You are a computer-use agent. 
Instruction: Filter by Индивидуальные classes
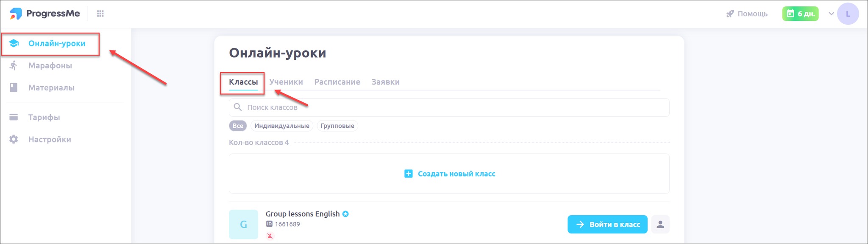click(x=282, y=126)
